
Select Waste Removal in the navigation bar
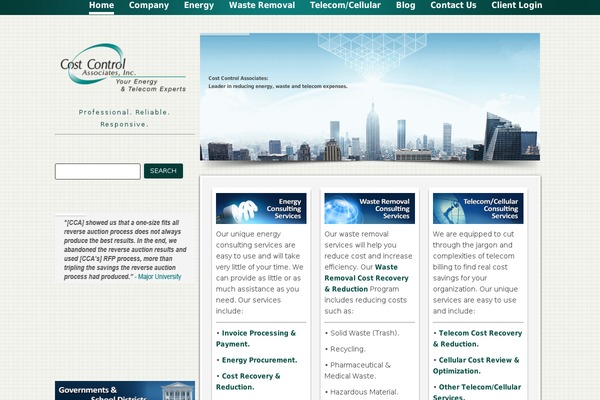[262, 5]
